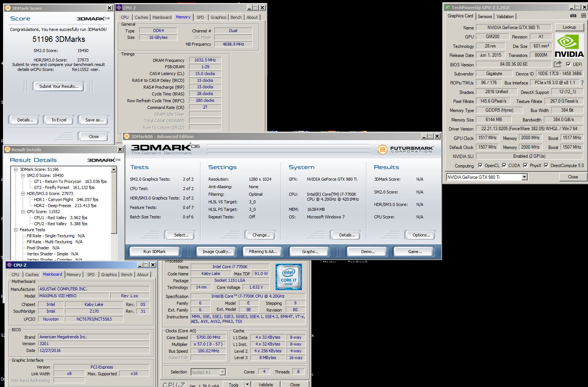Image resolution: width=588 pixels, height=387 pixels.
Task: Click the 3DMark06 Advanced Edition title icon
Action: tap(127, 137)
